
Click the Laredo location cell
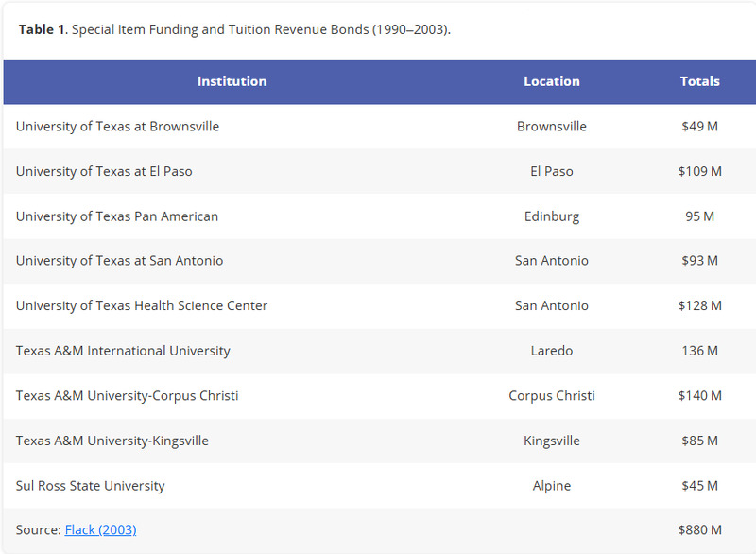tap(552, 351)
